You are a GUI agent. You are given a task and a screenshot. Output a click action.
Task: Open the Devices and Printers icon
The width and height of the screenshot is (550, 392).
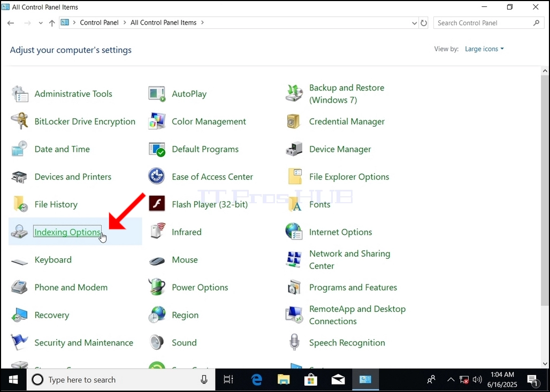tap(20, 176)
